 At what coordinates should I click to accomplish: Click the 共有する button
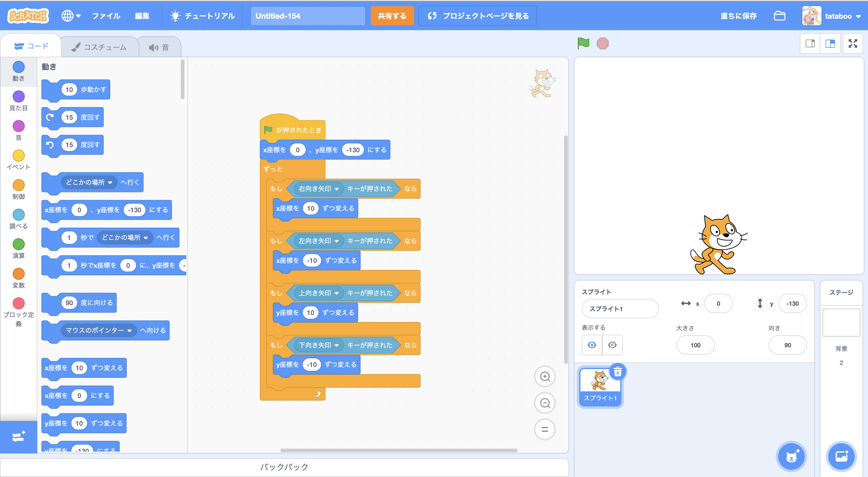(x=392, y=16)
